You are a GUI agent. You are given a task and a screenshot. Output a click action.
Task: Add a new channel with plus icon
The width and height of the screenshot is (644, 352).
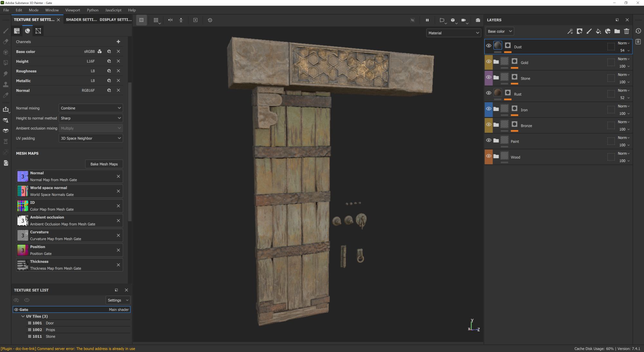click(x=118, y=42)
